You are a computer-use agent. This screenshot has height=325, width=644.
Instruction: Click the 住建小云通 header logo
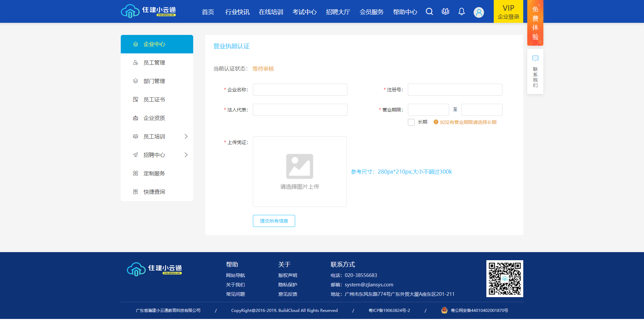[149, 11]
